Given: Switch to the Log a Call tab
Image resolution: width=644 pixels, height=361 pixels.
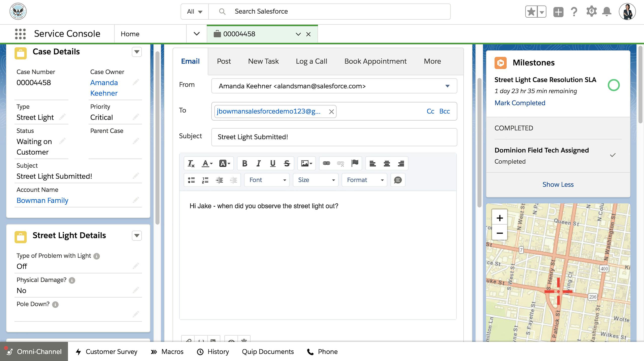Looking at the screenshot, I should pyautogui.click(x=311, y=61).
